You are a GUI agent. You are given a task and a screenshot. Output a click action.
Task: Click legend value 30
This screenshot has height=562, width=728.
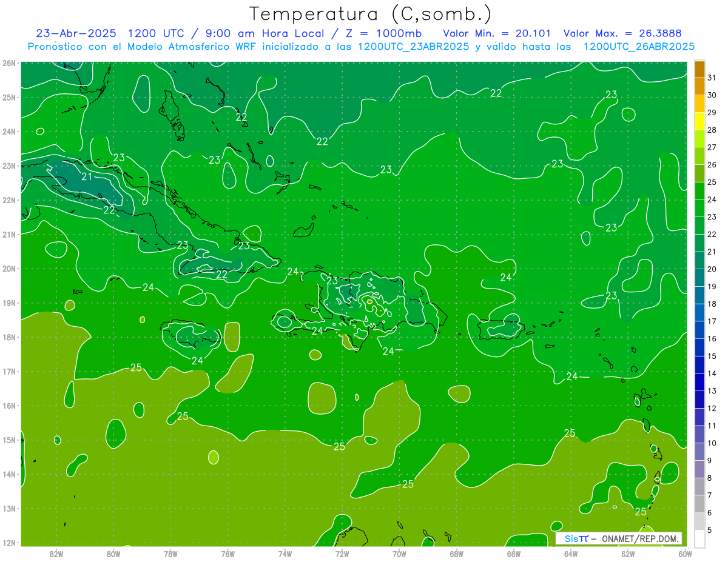tap(712, 95)
